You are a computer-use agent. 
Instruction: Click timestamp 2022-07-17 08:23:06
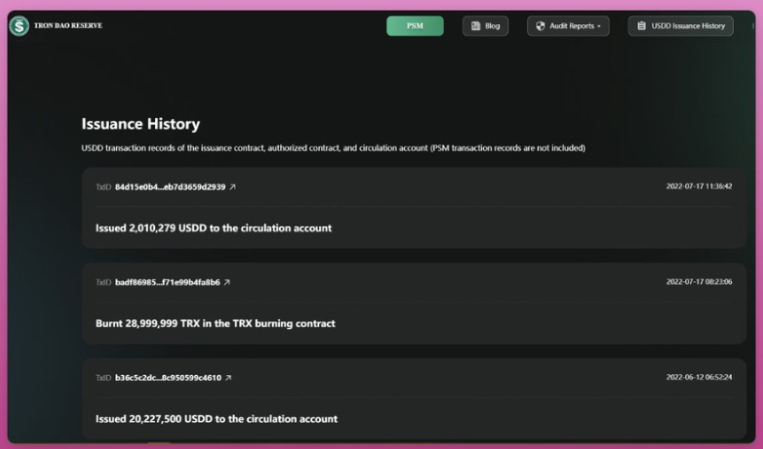(699, 282)
